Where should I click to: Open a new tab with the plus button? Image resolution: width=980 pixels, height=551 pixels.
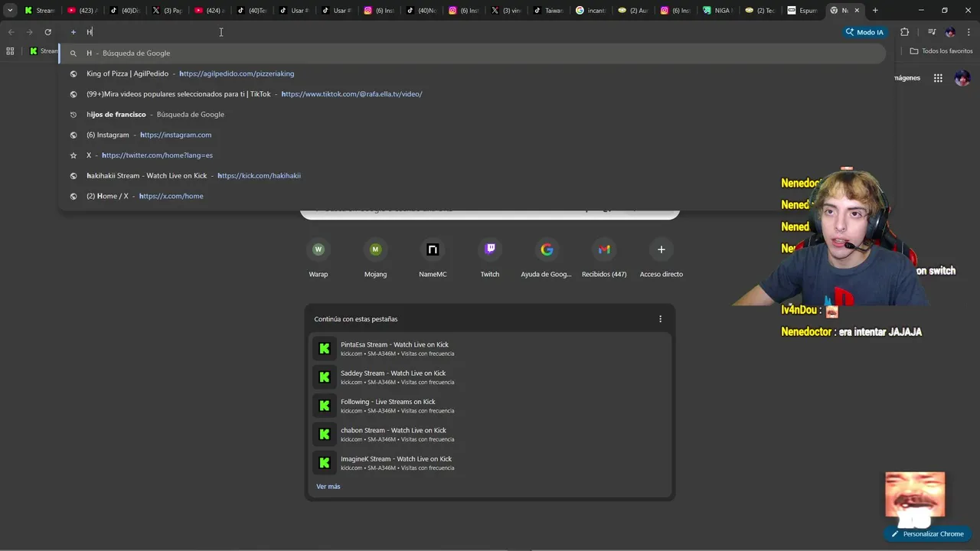[875, 11]
